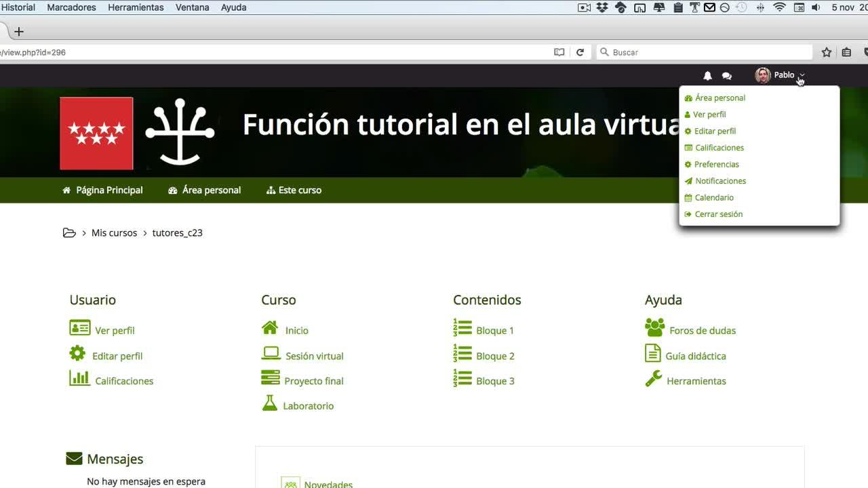Screen dimensions: 868x488
Task: Click the Ver perfil ID card icon
Action: (80, 328)
